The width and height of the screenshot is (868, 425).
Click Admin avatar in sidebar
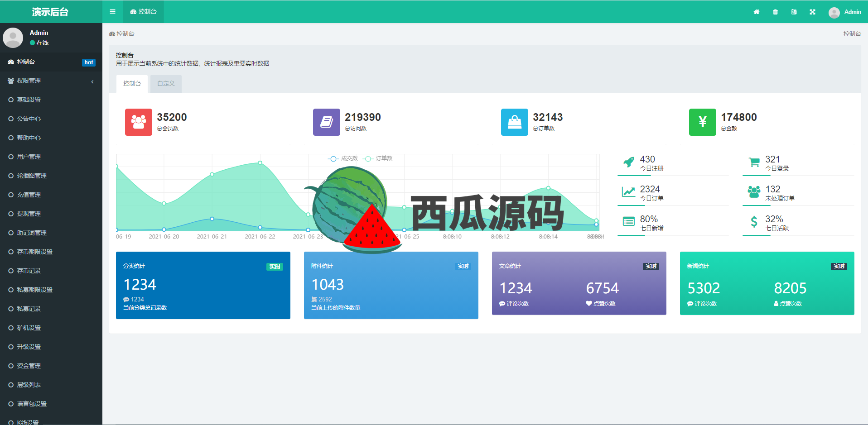tap(13, 38)
